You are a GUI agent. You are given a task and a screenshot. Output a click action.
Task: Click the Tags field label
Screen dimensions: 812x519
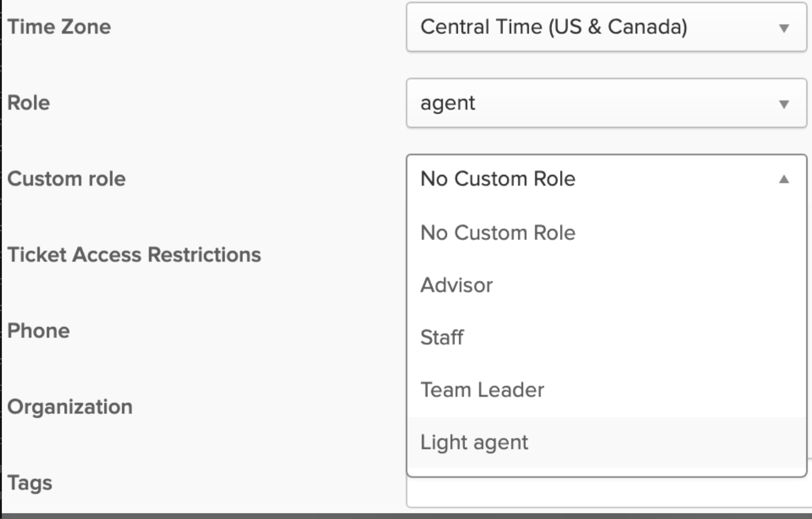pyautogui.click(x=29, y=483)
